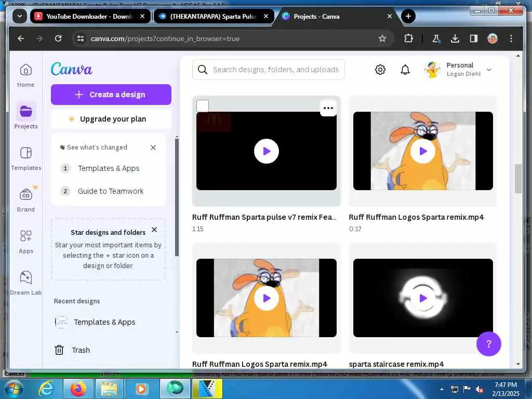
Task: Click page vertical scrollbar thumb
Action: pyautogui.click(x=518, y=179)
